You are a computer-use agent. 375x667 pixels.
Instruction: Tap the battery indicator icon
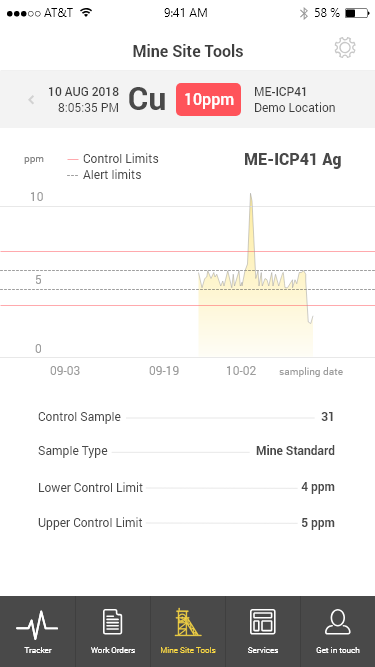357,13
